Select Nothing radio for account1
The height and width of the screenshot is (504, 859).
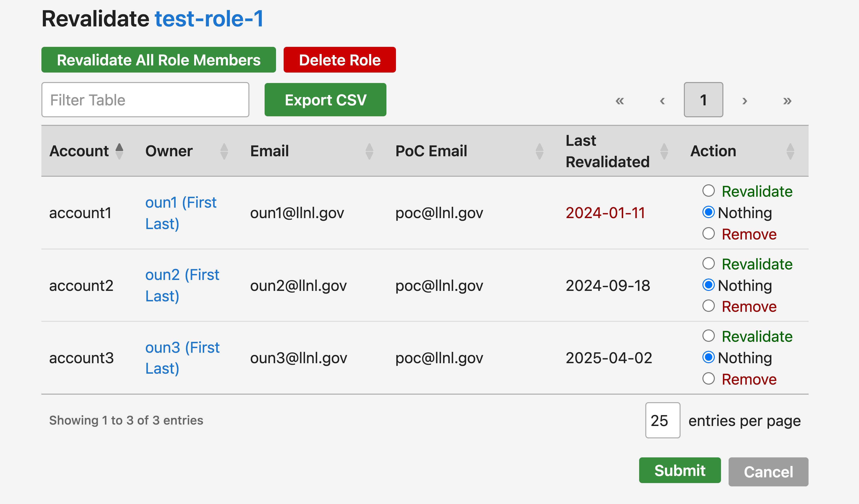click(x=708, y=212)
